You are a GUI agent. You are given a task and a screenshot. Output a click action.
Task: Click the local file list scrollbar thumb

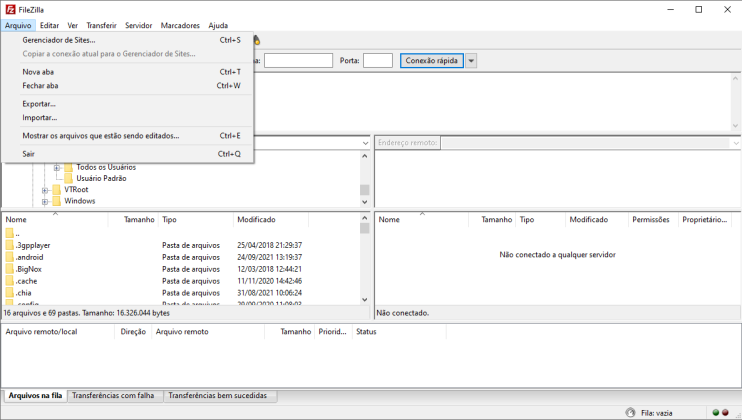[x=364, y=228]
